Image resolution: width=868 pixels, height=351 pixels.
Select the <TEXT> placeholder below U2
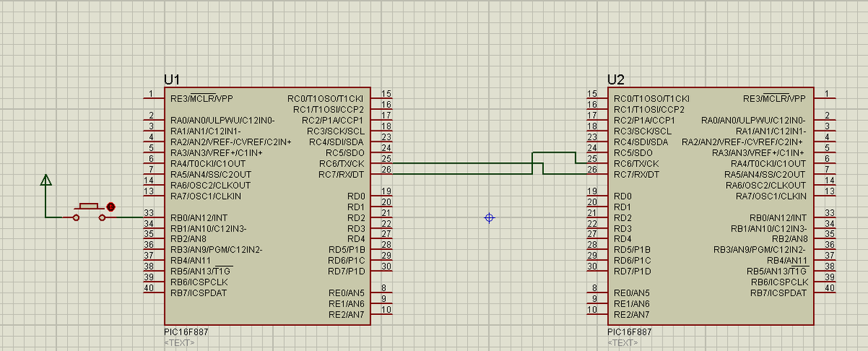[x=623, y=343]
